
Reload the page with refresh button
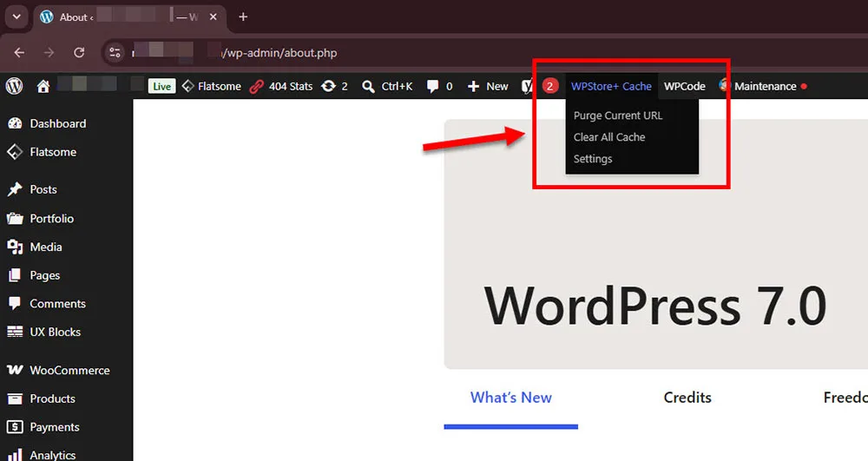(x=79, y=53)
